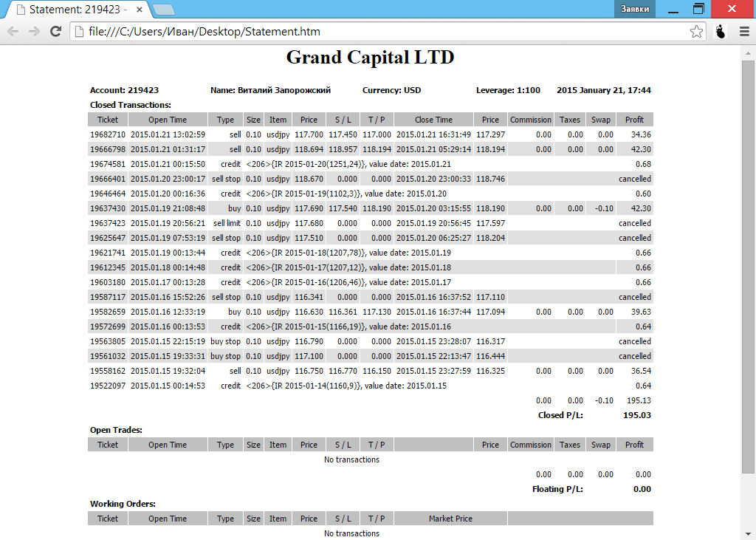Bookmark this page with the star icon
Viewport: 756px width, 540px height.
(x=696, y=32)
